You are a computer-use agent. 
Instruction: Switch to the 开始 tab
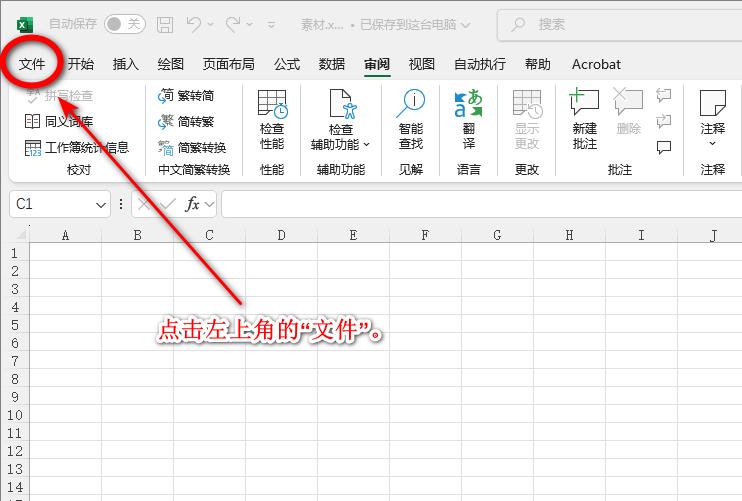pos(80,64)
